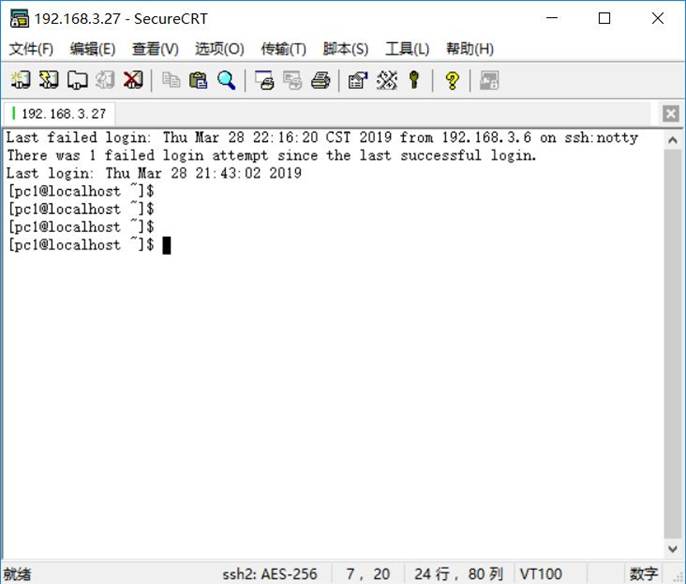Image resolution: width=686 pixels, height=584 pixels.
Task: Click 'There was 1 failed login attempt' line
Action: [x=271, y=155]
